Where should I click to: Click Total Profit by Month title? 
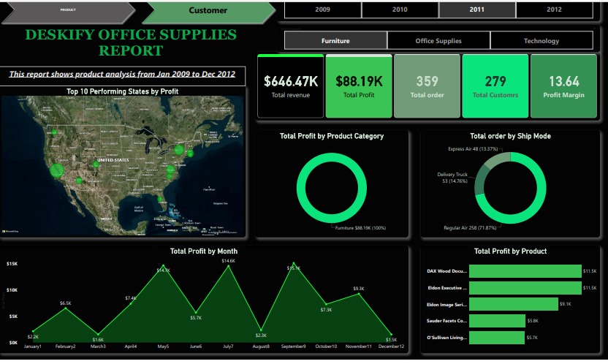204,251
